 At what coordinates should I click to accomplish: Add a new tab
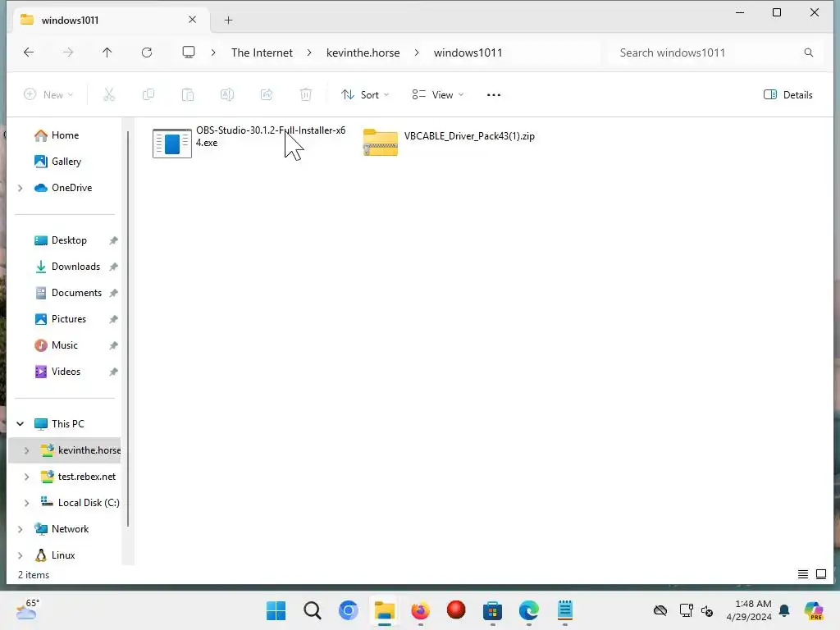[228, 21]
